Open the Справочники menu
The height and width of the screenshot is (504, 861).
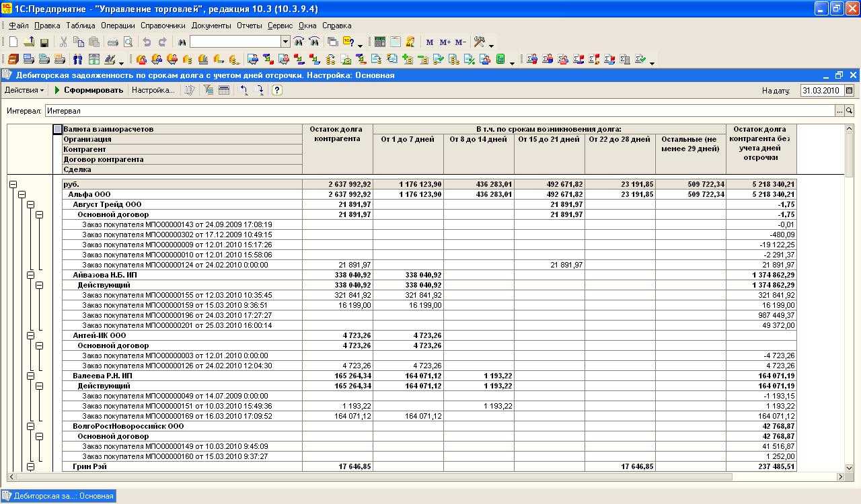[163, 26]
